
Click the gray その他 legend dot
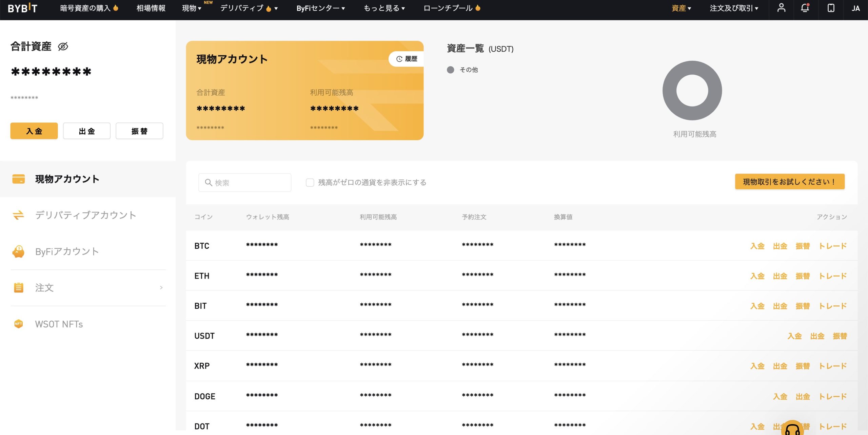(x=450, y=70)
